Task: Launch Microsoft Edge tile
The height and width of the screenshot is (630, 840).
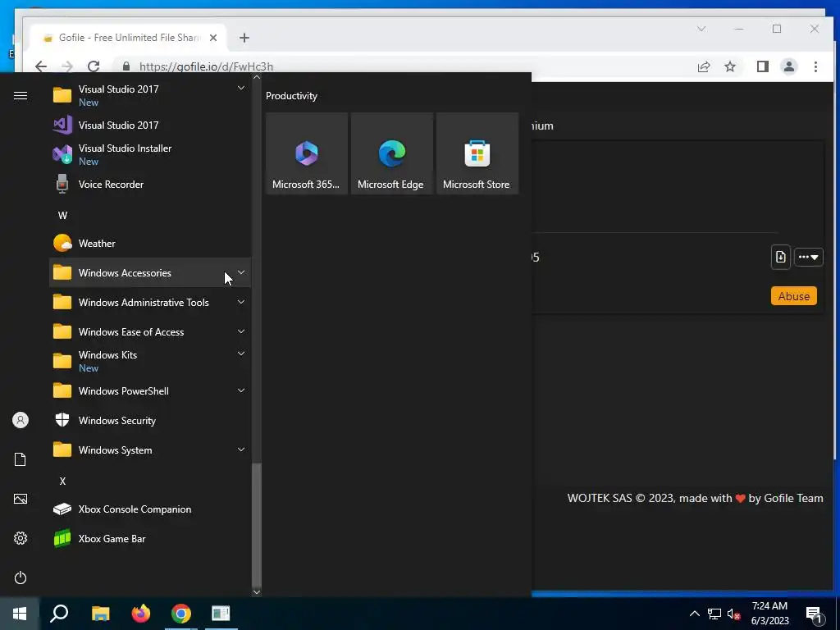Action: [391, 153]
